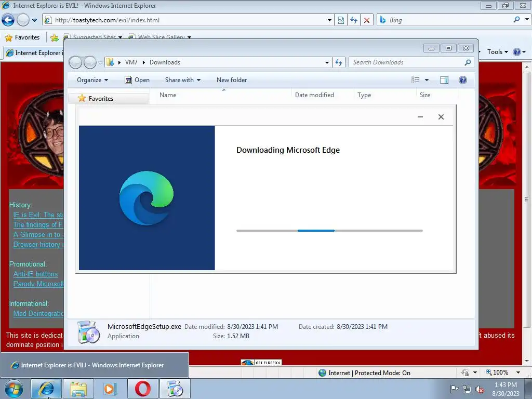Click Explorer window forward button

[90, 62]
